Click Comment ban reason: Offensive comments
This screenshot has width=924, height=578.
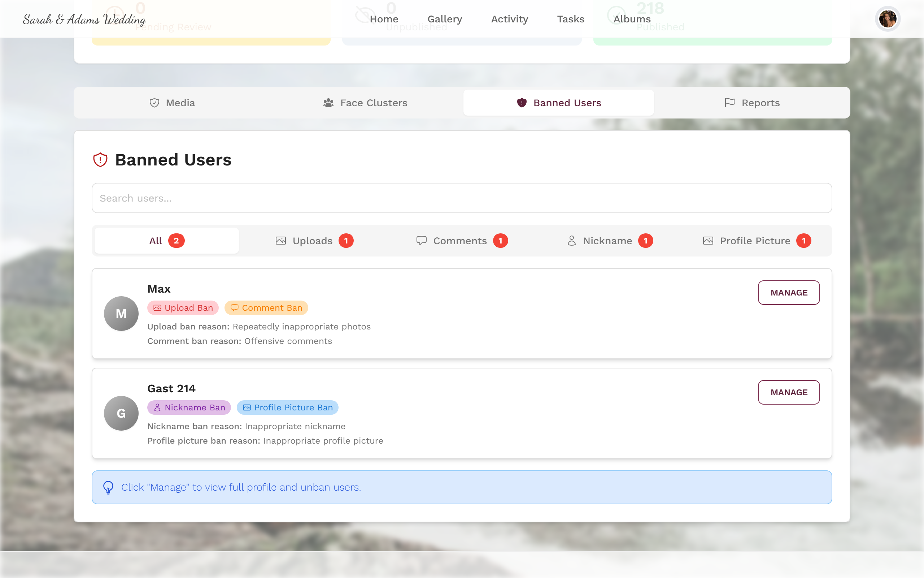240,341
